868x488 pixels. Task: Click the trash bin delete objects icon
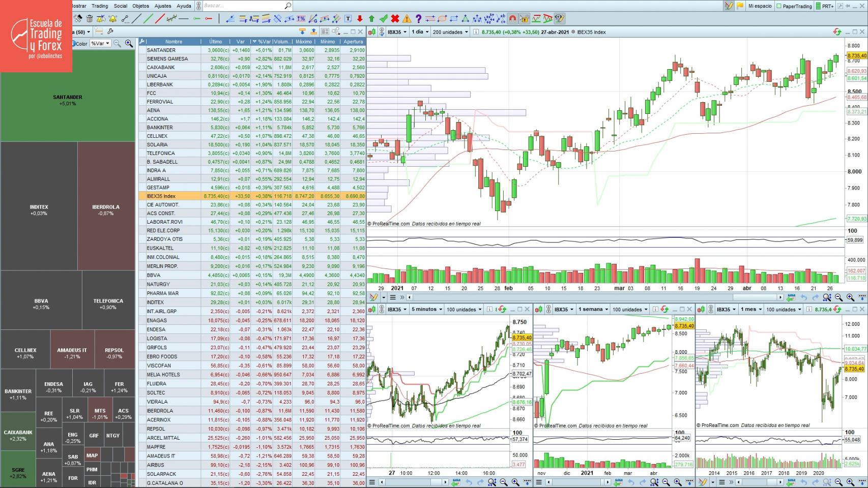coord(90,19)
